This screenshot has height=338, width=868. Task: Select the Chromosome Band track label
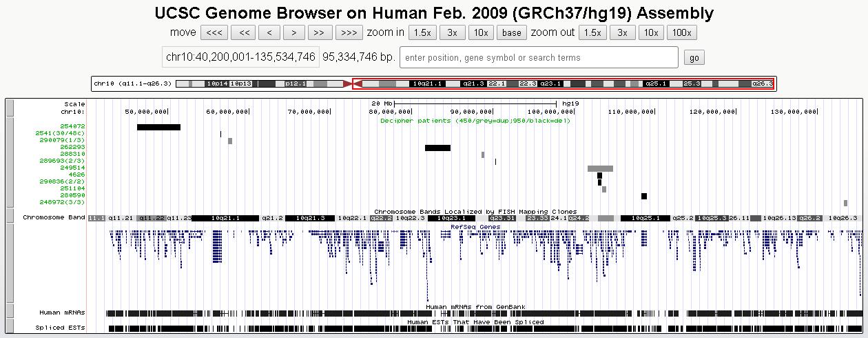54,217
